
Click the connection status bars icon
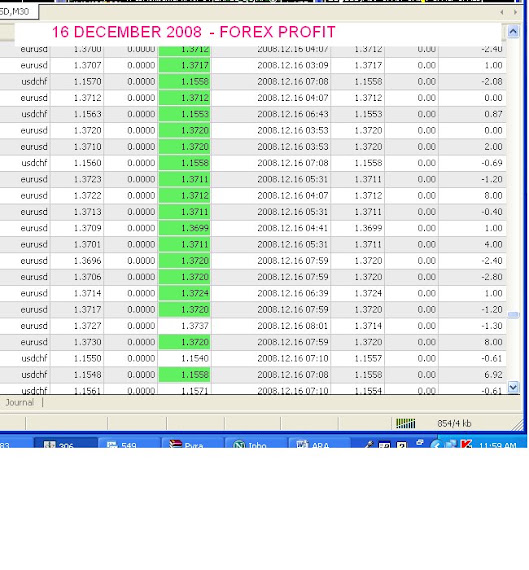point(405,424)
